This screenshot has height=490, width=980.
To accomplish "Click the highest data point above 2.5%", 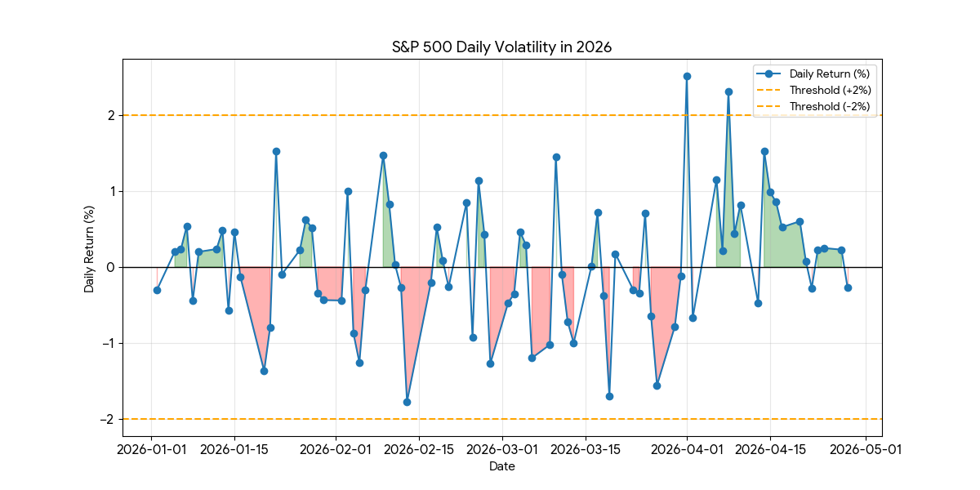I will coord(687,76).
